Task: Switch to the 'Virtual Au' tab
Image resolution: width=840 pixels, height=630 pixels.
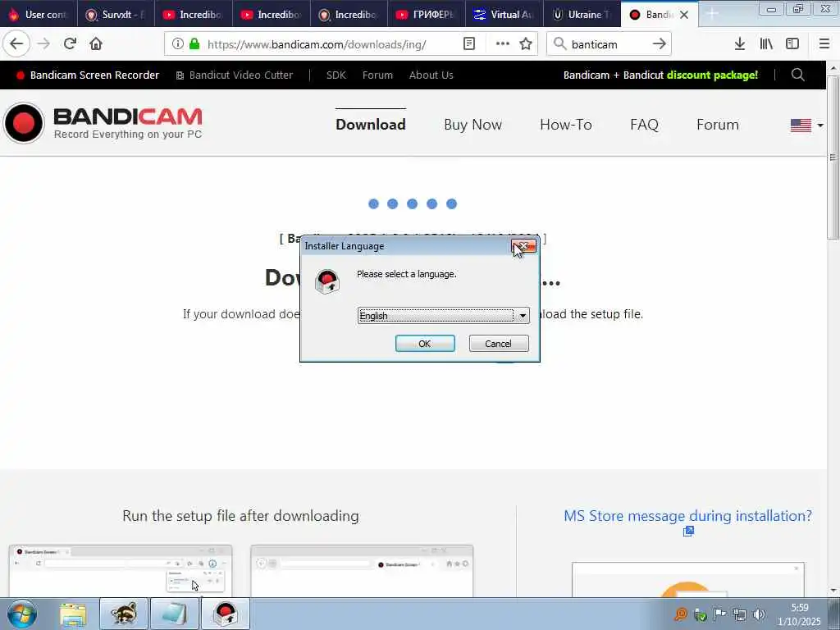Action: point(504,15)
